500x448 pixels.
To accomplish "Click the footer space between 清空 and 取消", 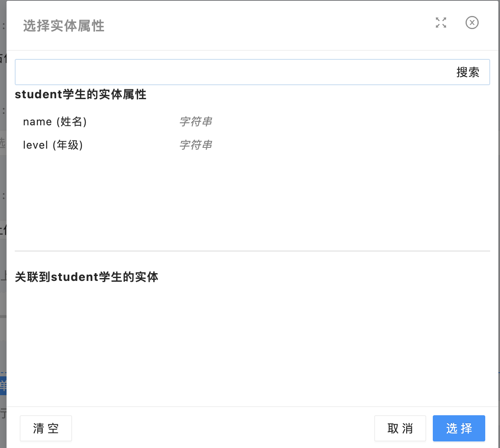I will click(221, 428).
